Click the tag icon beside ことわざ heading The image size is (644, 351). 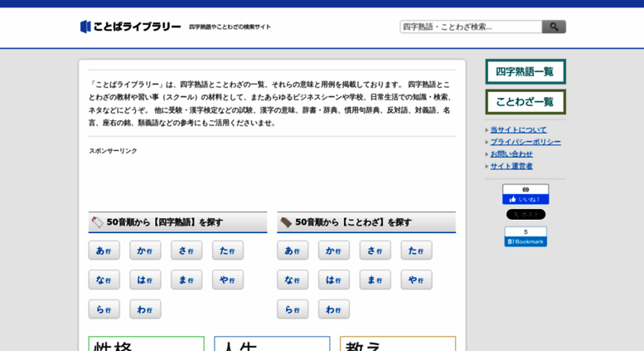point(286,222)
